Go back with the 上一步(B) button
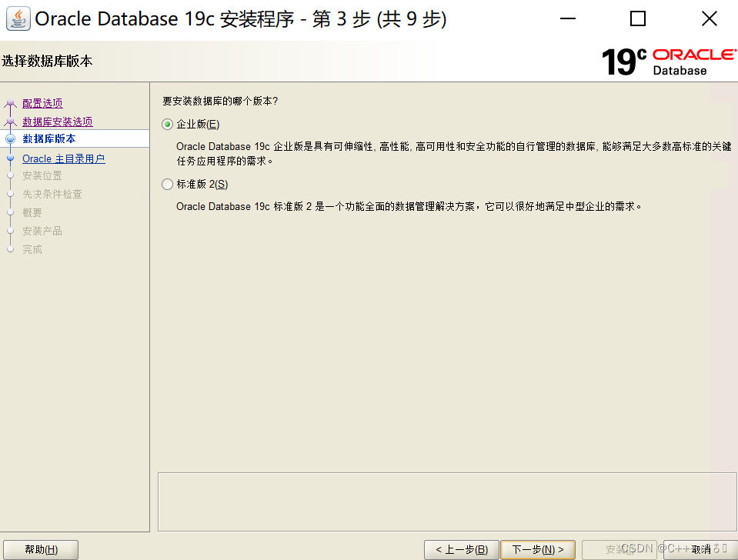This screenshot has width=738, height=560. tap(461, 550)
